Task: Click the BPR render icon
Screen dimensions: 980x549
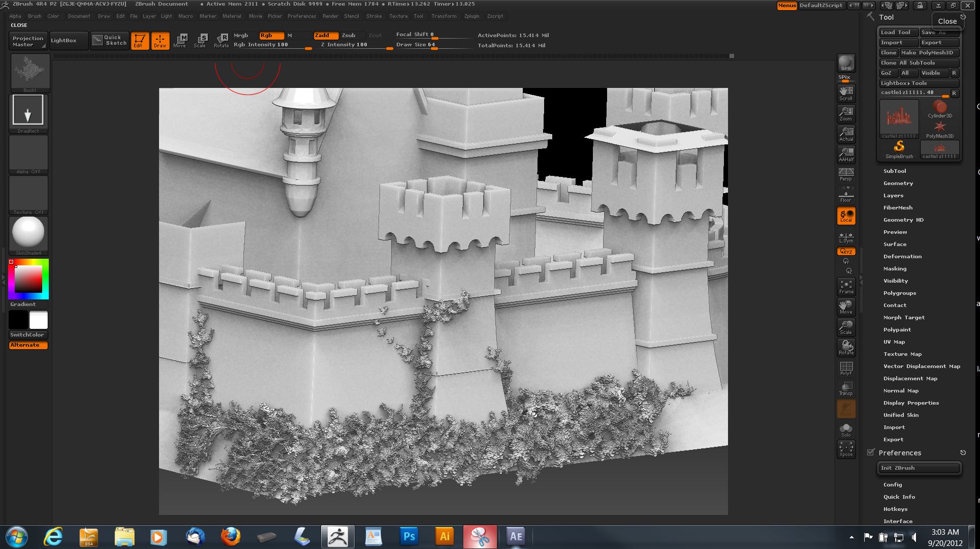Action: [846, 63]
